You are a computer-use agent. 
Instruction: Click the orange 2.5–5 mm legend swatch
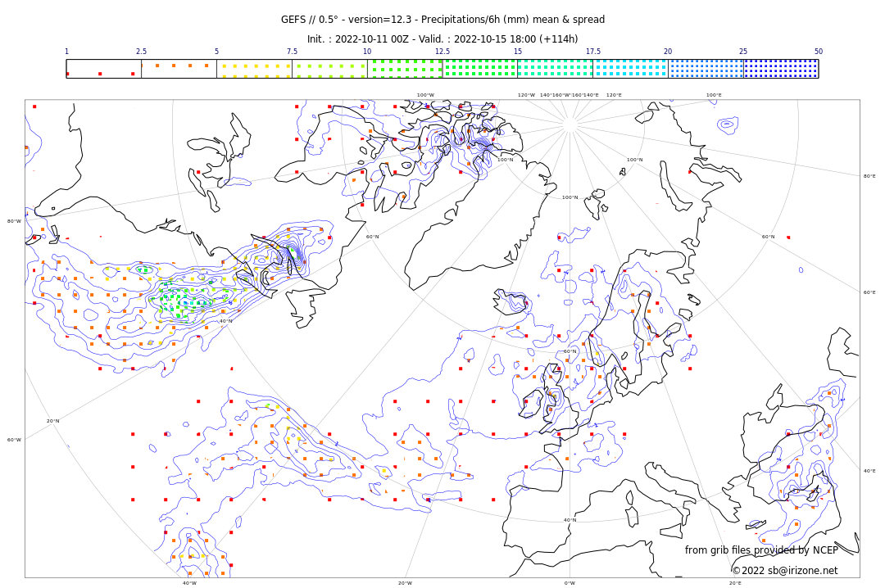pyautogui.click(x=179, y=69)
